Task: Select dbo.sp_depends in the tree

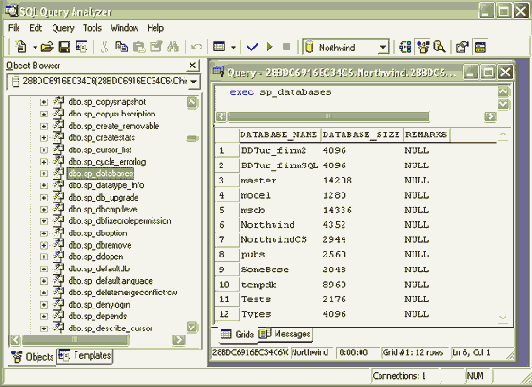Action: 97,316
